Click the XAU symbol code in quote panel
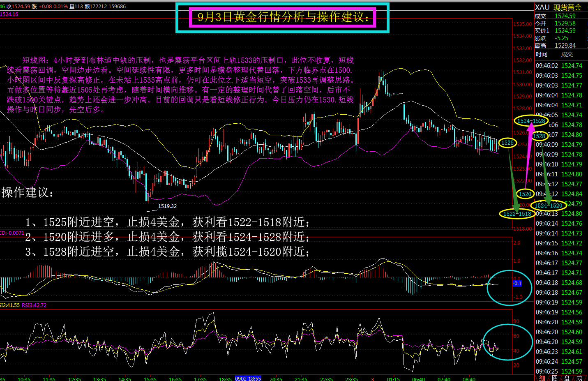 [542, 7]
